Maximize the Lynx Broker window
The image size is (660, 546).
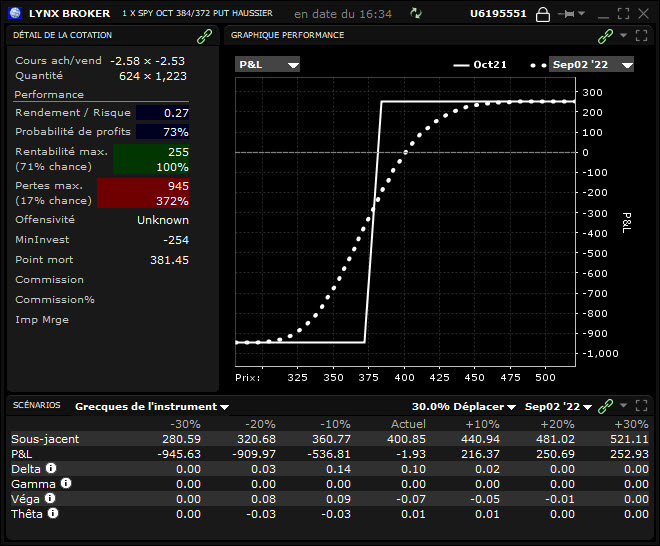tap(623, 13)
